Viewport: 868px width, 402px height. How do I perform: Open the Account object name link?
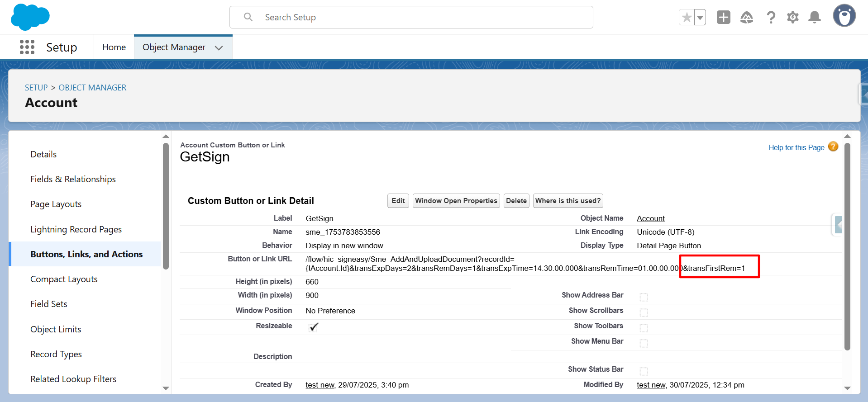point(651,218)
